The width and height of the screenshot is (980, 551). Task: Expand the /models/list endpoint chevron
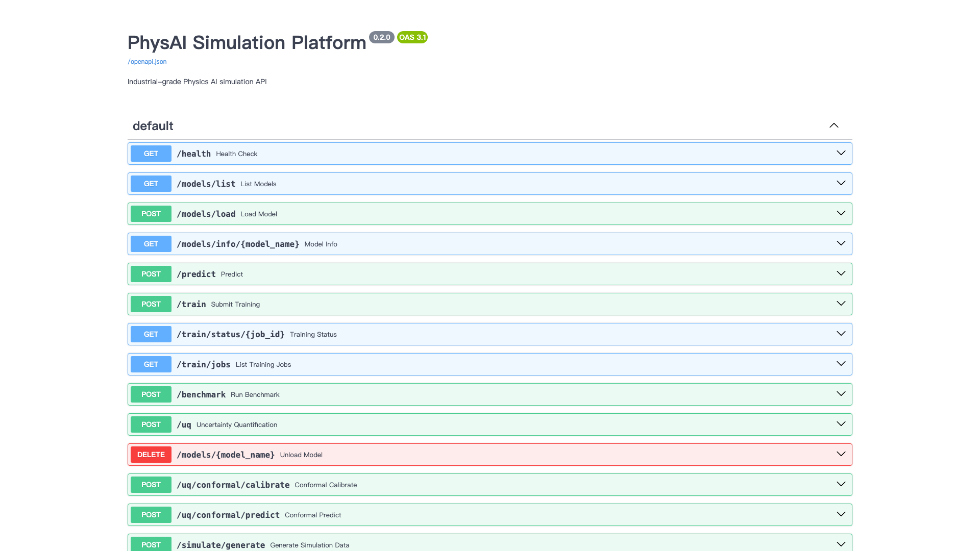841,183
